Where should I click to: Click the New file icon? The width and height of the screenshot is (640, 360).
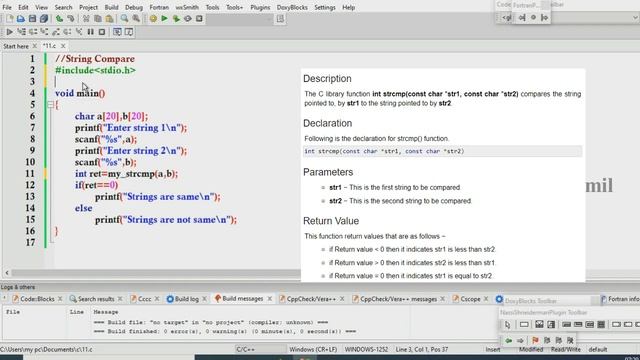pyautogui.click(x=9, y=19)
